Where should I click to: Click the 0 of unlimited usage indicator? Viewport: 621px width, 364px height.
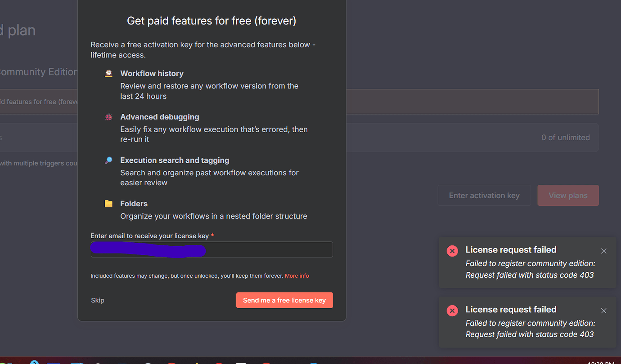coord(566,138)
